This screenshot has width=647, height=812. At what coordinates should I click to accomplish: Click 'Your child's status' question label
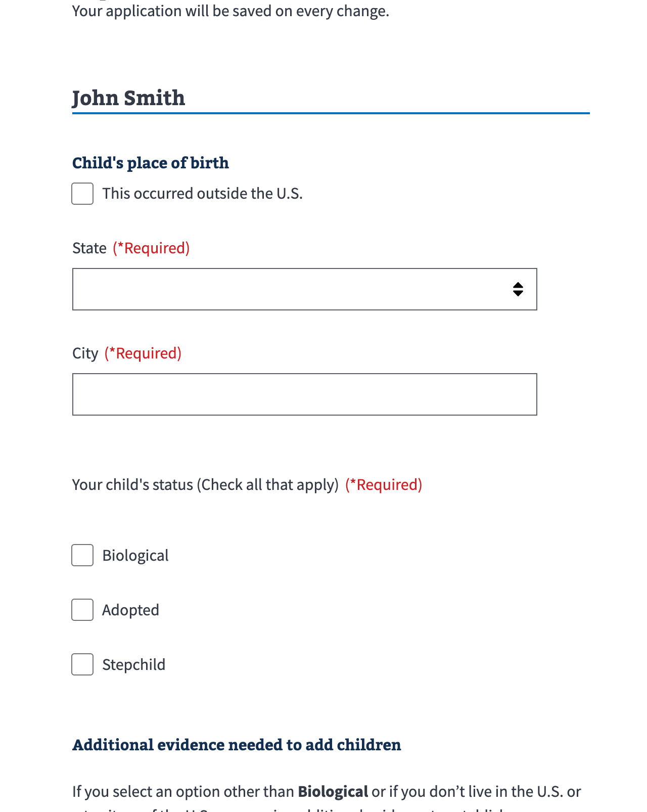(x=204, y=484)
